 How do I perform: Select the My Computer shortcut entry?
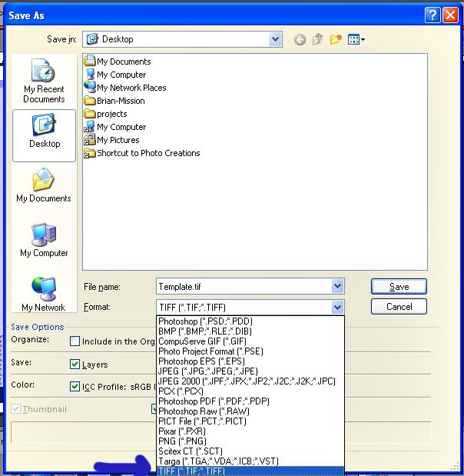[x=115, y=127]
